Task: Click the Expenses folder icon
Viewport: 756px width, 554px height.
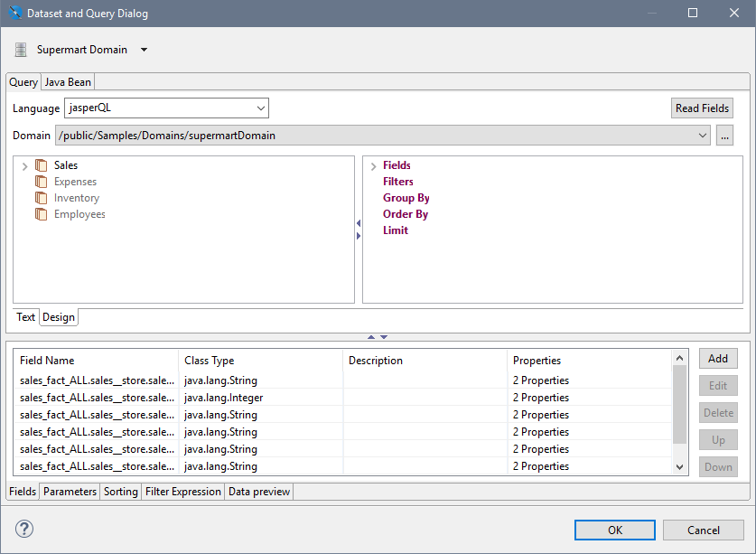Action: click(x=42, y=182)
